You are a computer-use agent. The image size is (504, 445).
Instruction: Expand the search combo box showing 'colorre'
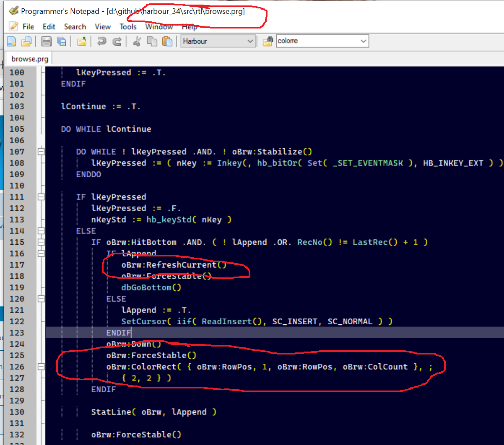363,41
